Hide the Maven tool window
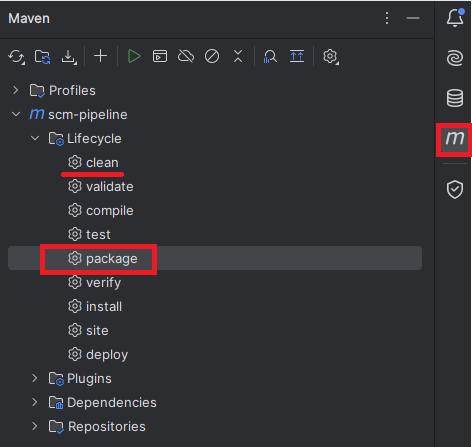 tap(413, 18)
